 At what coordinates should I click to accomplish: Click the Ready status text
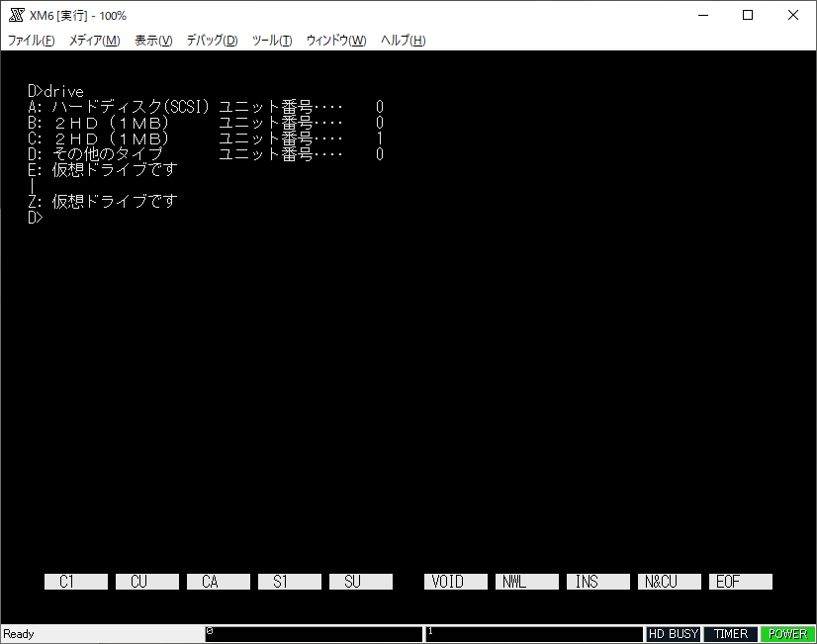(19, 634)
